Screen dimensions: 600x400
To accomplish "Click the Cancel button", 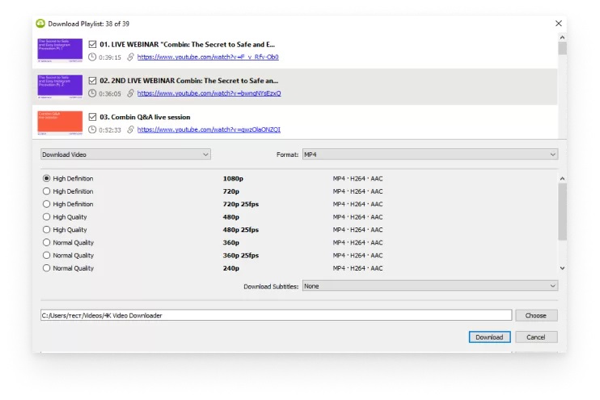I will point(536,337).
